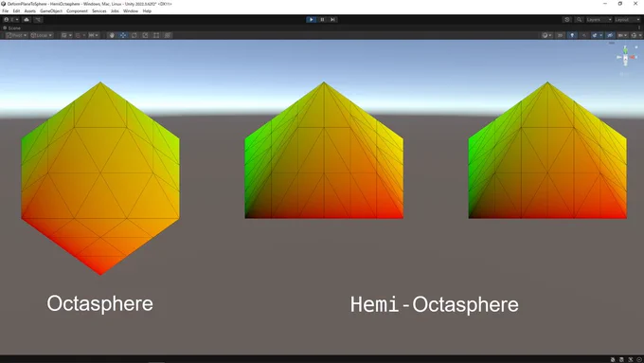This screenshot has width=644, height=363.
Task: Open the GameObject menu
Action: pyautogui.click(x=51, y=11)
